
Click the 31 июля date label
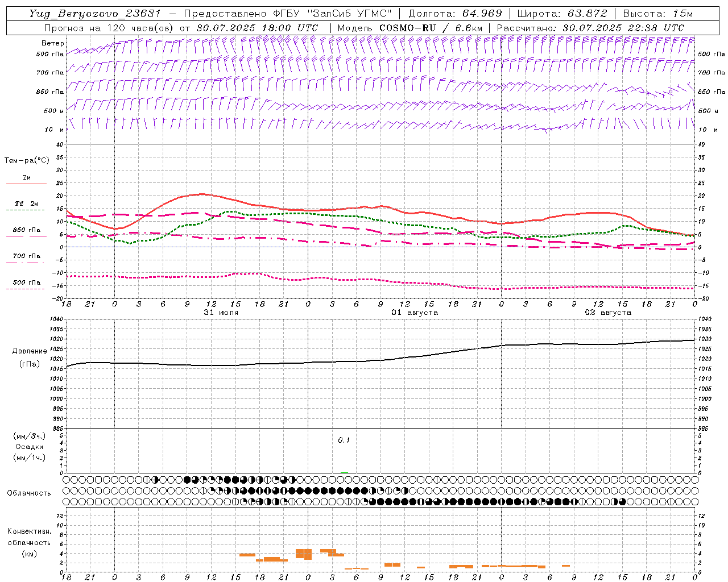221,313
